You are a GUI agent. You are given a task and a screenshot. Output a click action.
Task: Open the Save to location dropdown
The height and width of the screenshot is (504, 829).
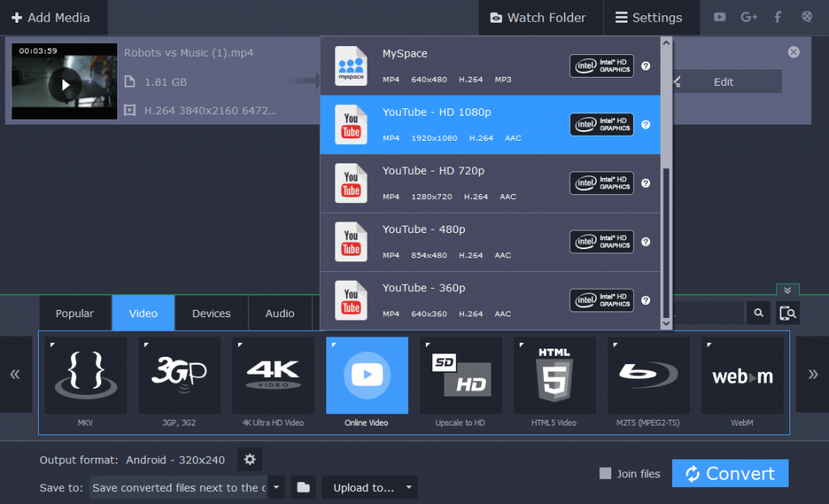[276, 487]
